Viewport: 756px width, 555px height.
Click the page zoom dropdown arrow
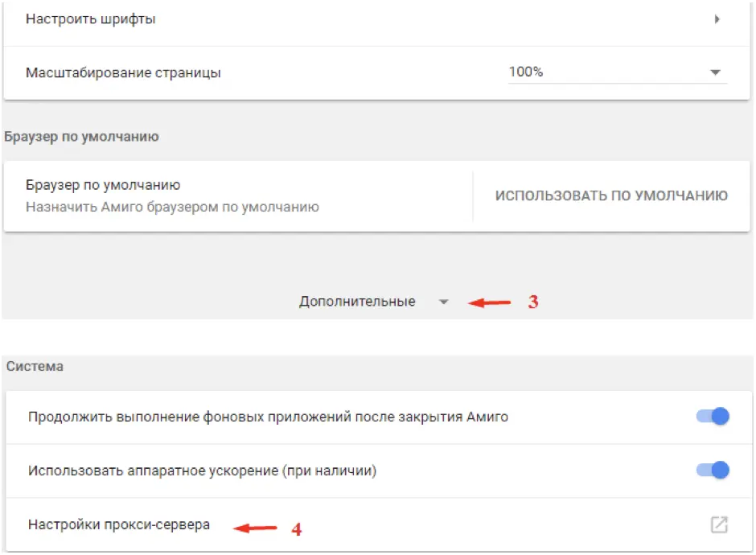[715, 72]
